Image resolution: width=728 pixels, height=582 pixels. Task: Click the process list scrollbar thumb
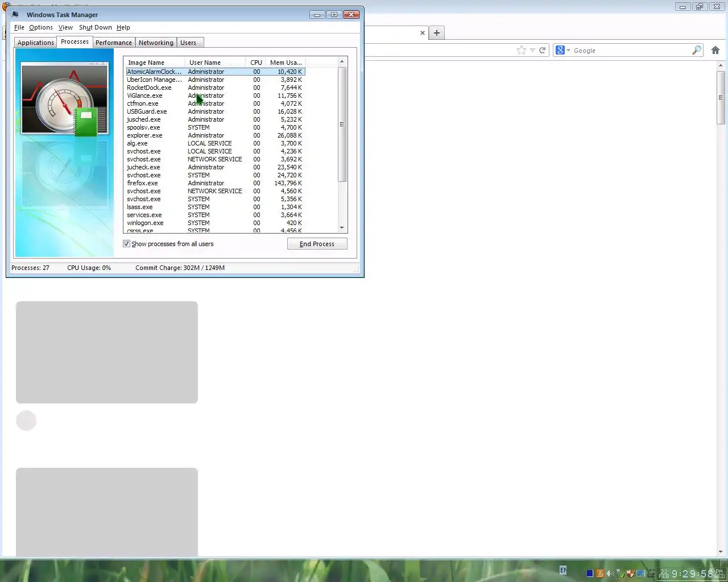click(342, 124)
